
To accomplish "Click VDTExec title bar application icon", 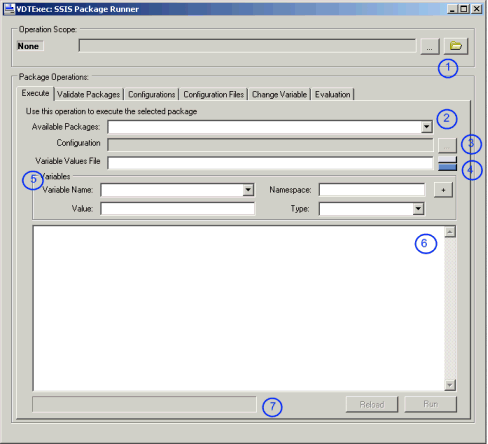I will click(9, 9).
